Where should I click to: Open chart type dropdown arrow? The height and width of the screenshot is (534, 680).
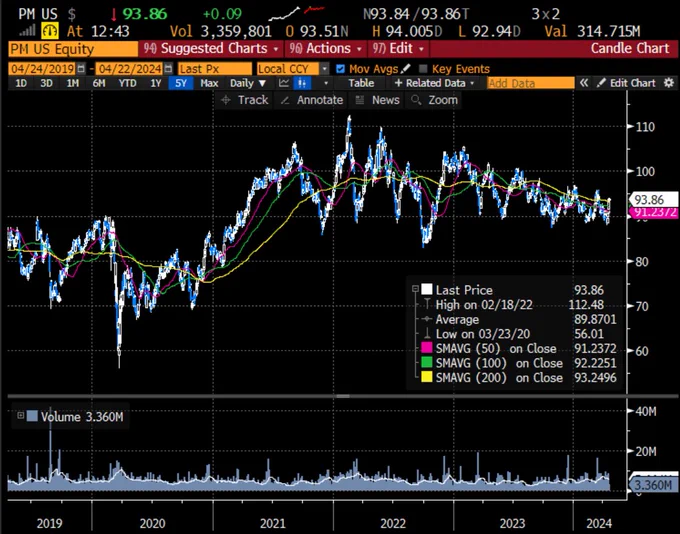click(326, 83)
